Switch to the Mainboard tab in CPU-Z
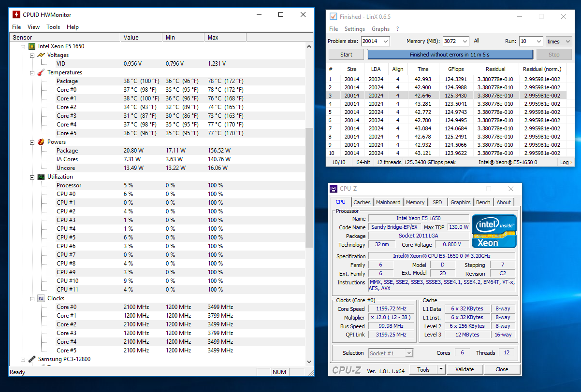The width and height of the screenshot is (581, 392). pos(388,202)
